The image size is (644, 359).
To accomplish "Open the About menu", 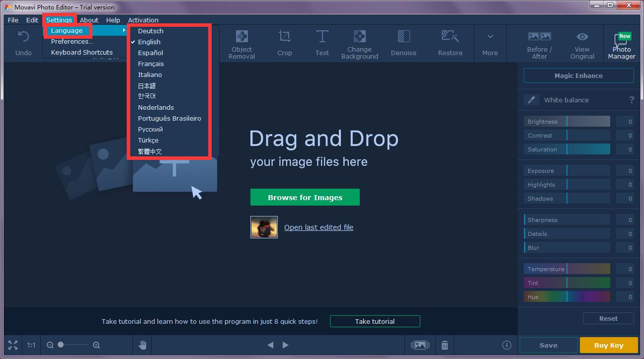I will (x=89, y=20).
